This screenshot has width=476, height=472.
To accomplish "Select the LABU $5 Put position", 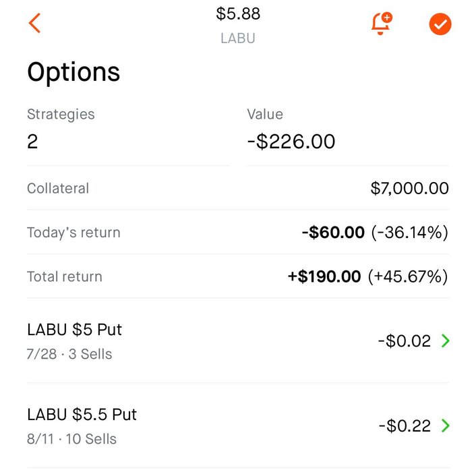I will click(238, 341).
